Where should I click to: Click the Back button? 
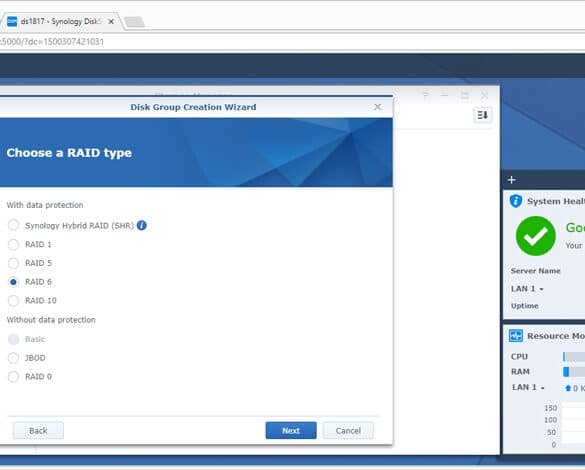tap(38, 430)
